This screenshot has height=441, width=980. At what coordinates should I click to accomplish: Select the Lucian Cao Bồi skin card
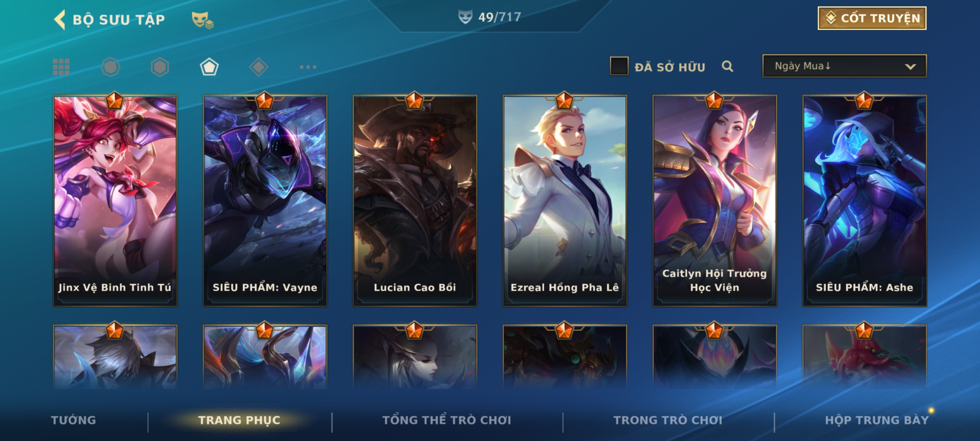[x=415, y=200]
